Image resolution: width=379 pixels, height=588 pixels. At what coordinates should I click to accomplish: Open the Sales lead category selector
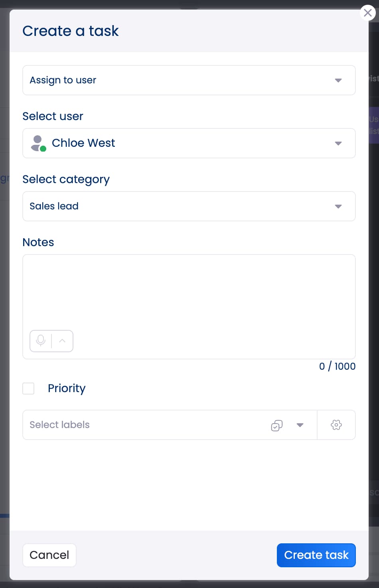pos(189,206)
